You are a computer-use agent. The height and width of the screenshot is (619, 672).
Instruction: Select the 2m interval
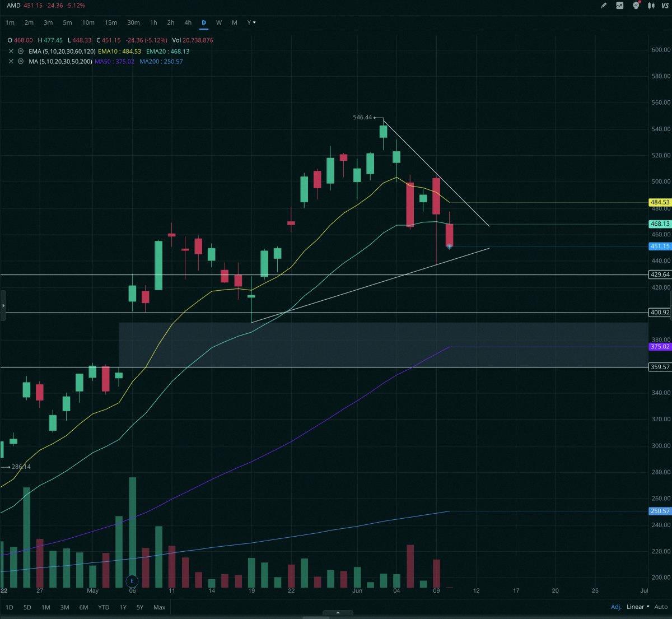coord(29,22)
